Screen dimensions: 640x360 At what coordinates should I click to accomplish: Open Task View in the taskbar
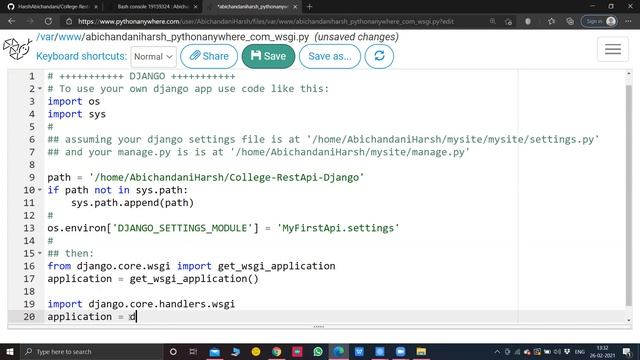(x=193, y=351)
